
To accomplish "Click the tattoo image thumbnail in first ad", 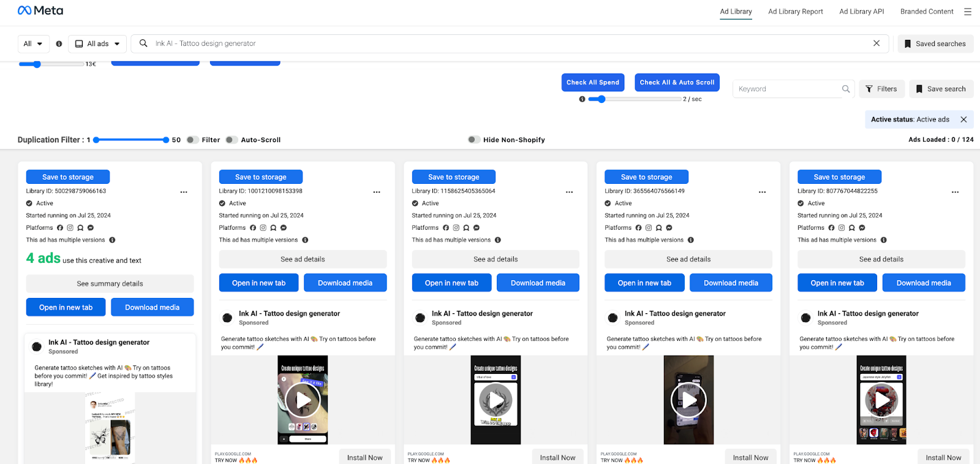I will coord(110,427).
